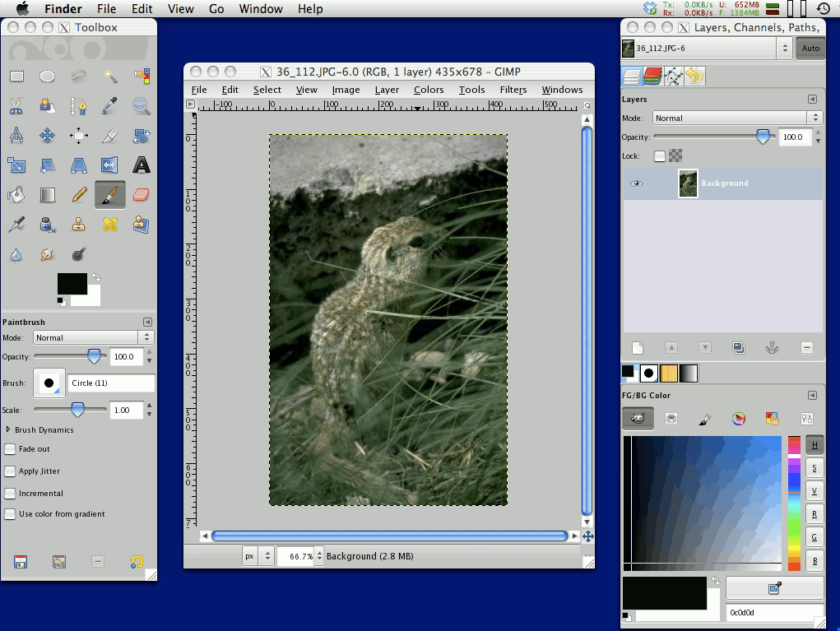Image resolution: width=840 pixels, height=631 pixels.
Task: Enable the Apply Jitter checkbox
Action: (11, 471)
